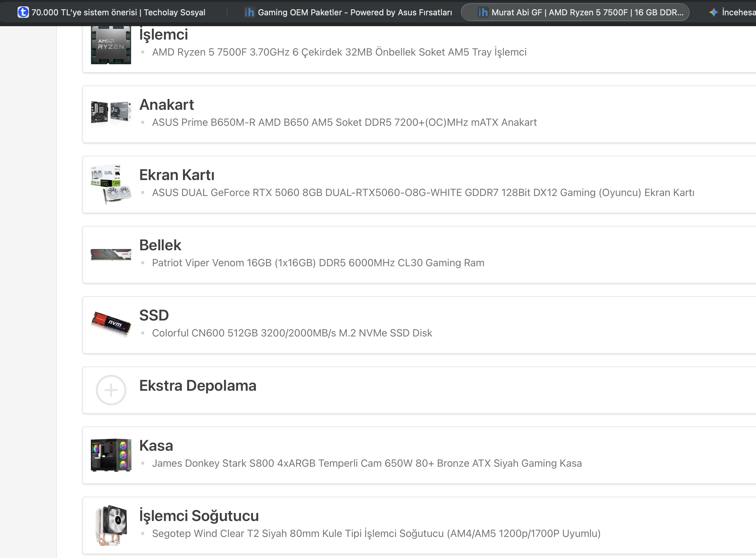Image resolution: width=756 pixels, height=558 pixels.
Task: Click the plus icon beside Ekstra Depolama
Action: point(111,390)
